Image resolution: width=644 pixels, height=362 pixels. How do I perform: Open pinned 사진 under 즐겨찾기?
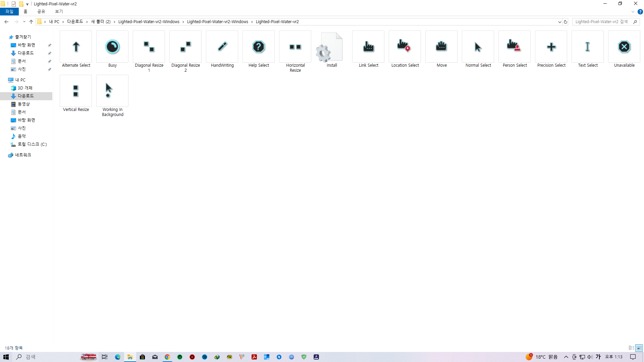(x=22, y=69)
